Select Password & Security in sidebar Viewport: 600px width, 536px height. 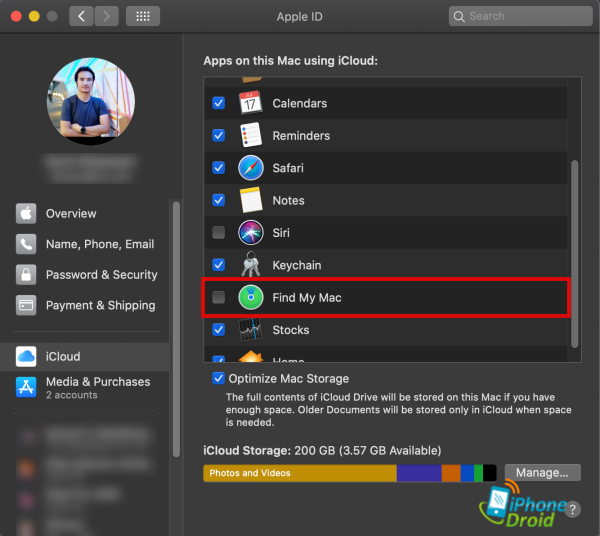coord(100,275)
